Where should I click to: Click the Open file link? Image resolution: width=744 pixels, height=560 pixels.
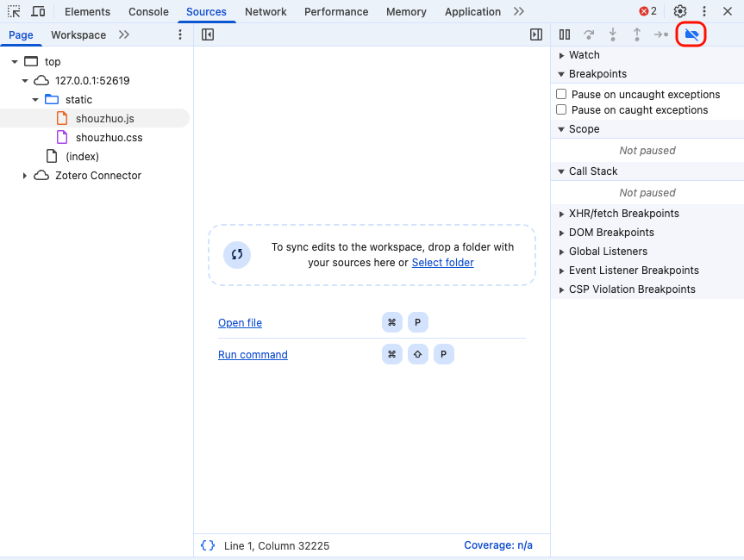[x=240, y=323]
